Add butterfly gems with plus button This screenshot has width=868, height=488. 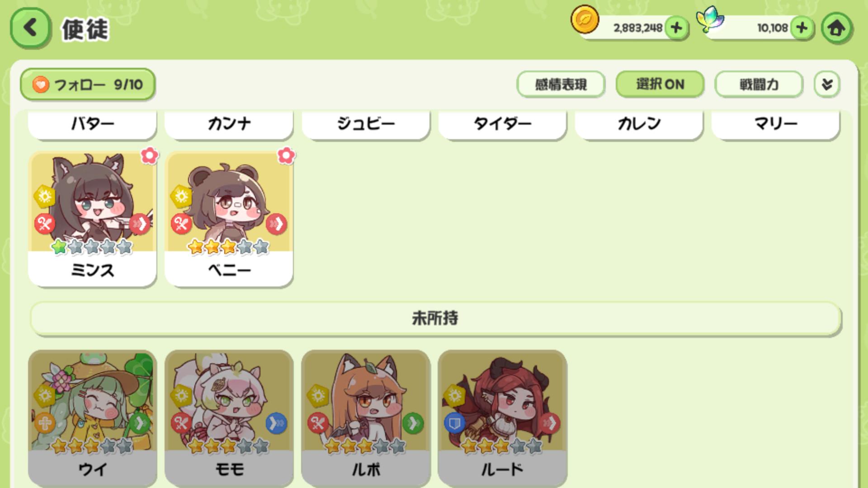point(802,28)
